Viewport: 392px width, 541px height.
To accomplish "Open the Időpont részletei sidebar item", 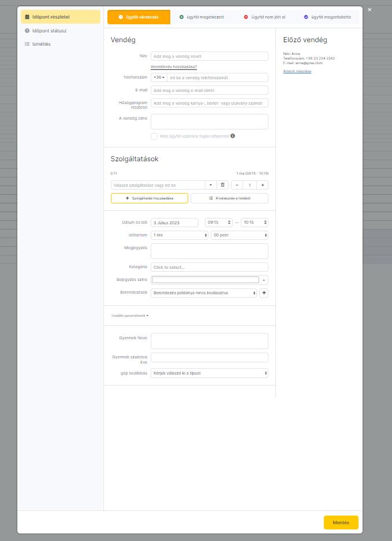I will point(61,17).
